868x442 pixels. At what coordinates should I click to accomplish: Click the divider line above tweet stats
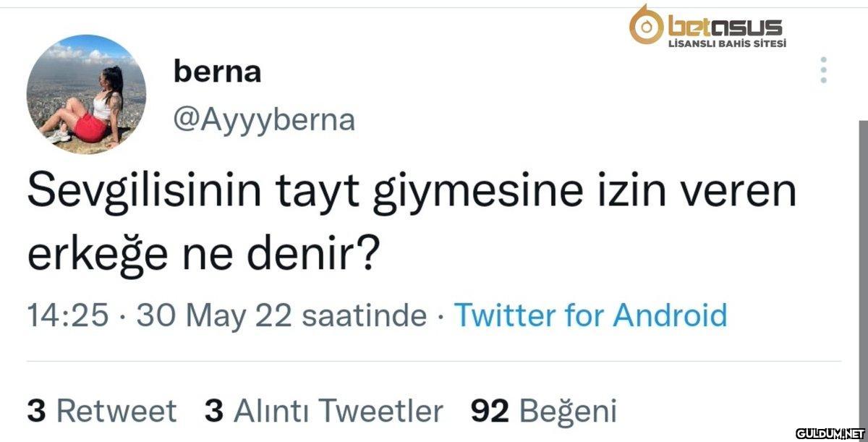tap(434, 361)
